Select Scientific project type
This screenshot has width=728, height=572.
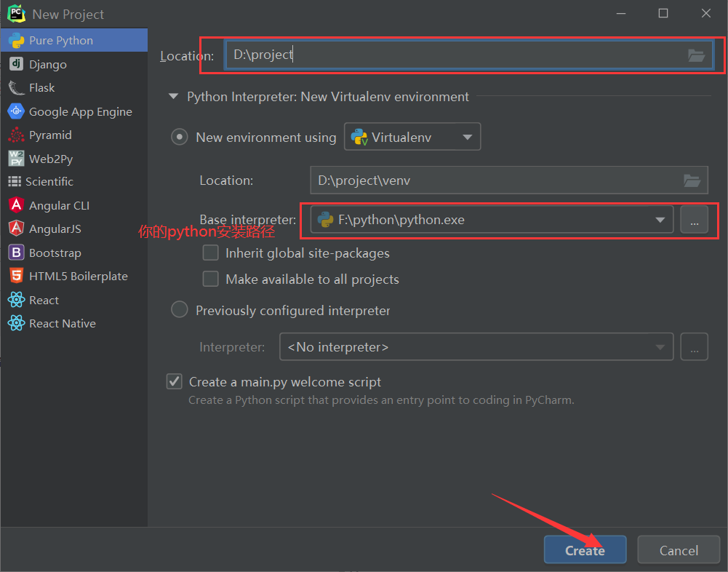click(74, 181)
